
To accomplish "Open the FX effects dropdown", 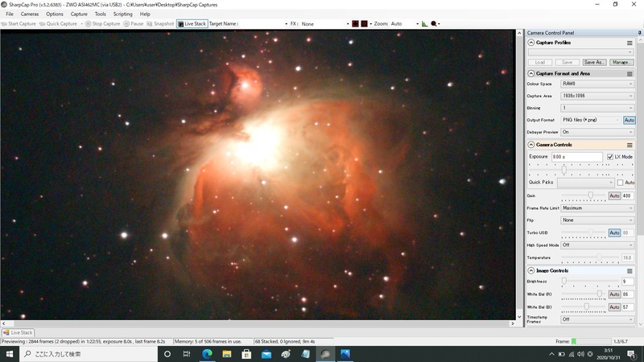I will (324, 24).
